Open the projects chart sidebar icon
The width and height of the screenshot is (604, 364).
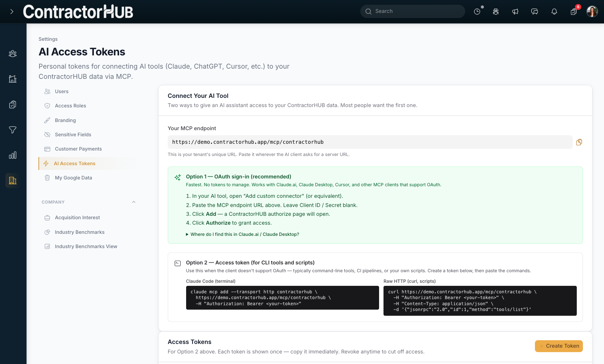point(13,79)
